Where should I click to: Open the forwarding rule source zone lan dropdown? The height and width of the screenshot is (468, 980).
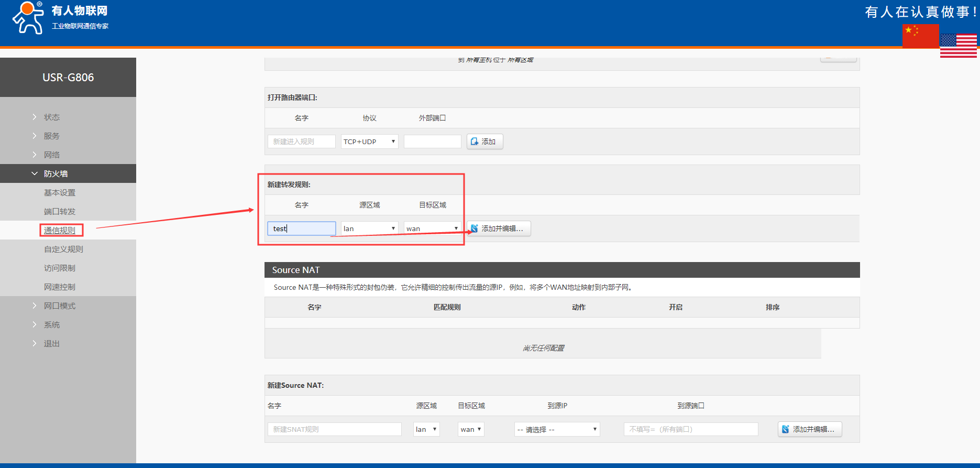(369, 228)
